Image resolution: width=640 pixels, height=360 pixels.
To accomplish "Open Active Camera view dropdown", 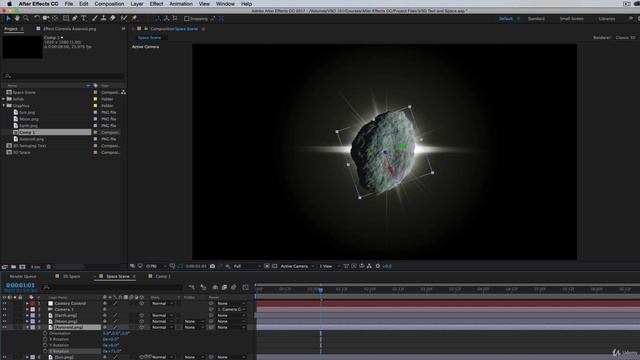I will coord(297,266).
